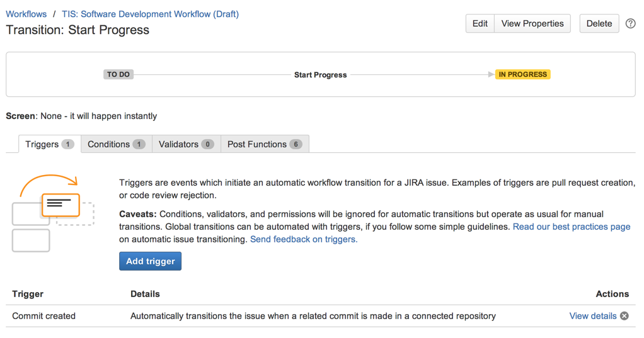
Task: View details of Commit created trigger
Action: point(592,316)
